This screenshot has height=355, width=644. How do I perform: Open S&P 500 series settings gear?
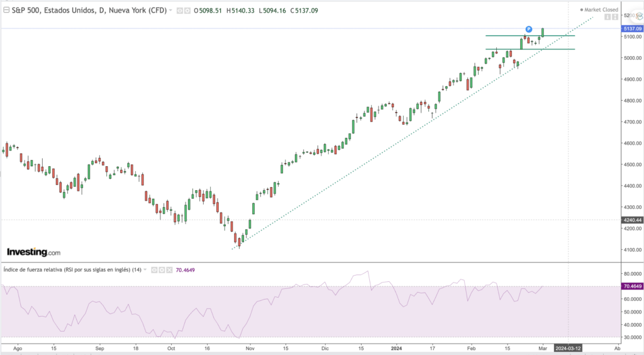tap(187, 11)
